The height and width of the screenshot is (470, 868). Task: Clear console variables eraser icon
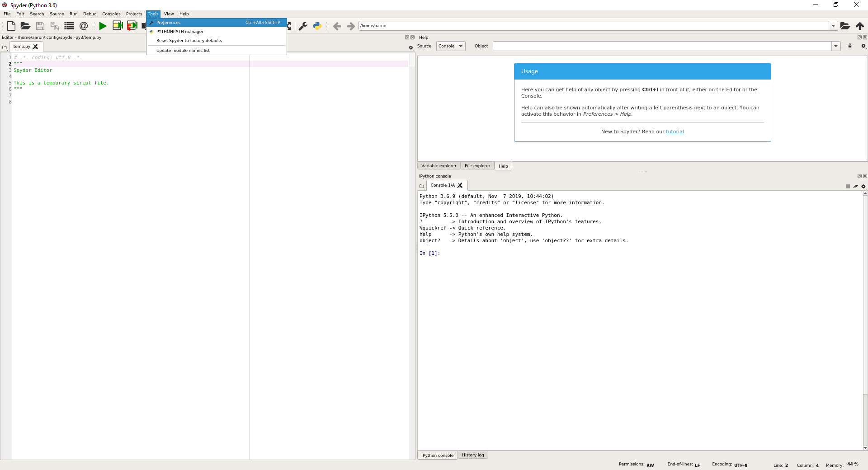pos(856,186)
